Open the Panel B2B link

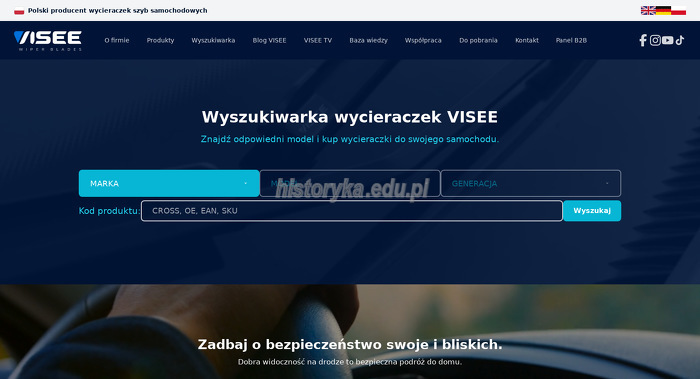tap(571, 40)
